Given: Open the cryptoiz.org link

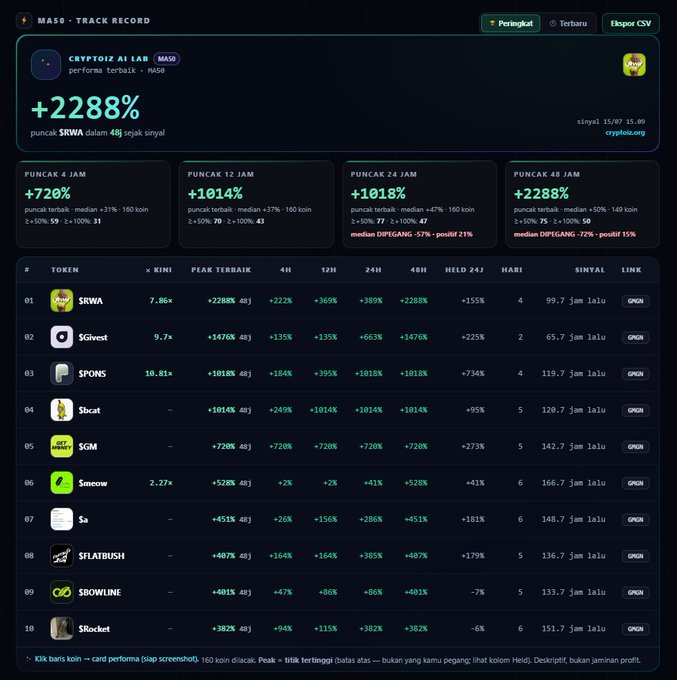Looking at the screenshot, I should [625, 132].
